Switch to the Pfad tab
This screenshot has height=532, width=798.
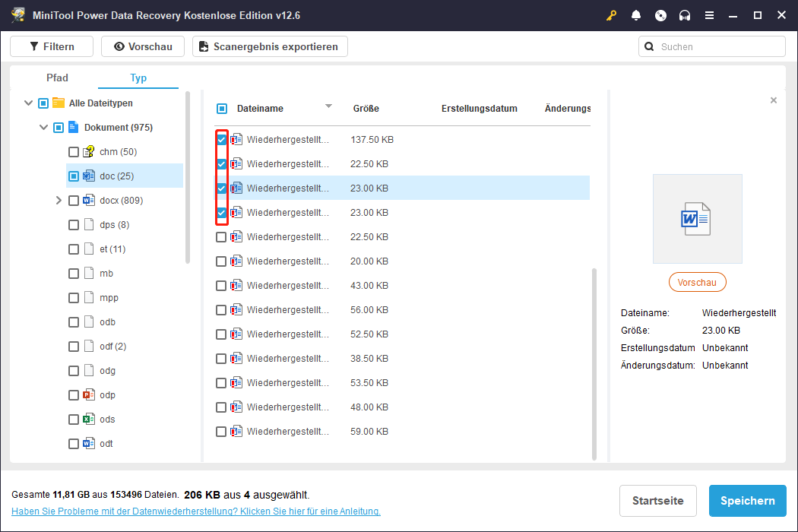[x=57, y=78]
